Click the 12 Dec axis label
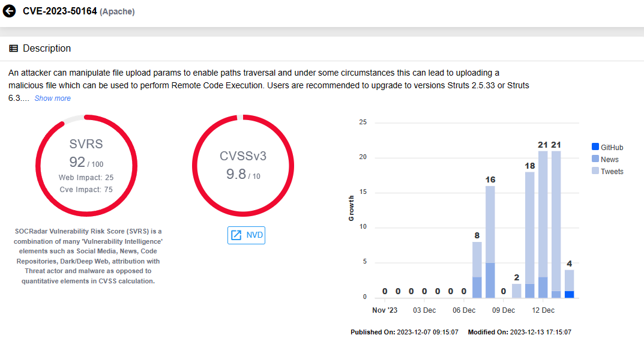Screen dimensions: 644x341 pyautogui.click(x=543, y=310)
